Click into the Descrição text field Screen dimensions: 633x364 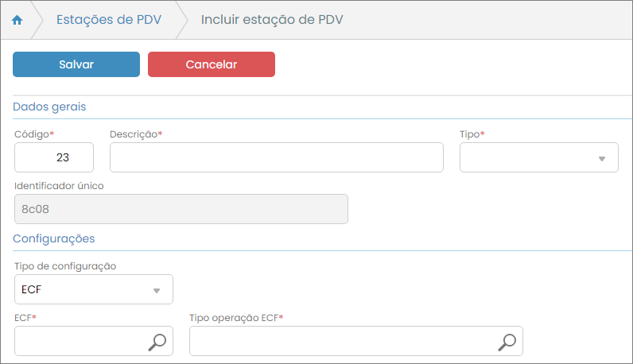point(276,157)
